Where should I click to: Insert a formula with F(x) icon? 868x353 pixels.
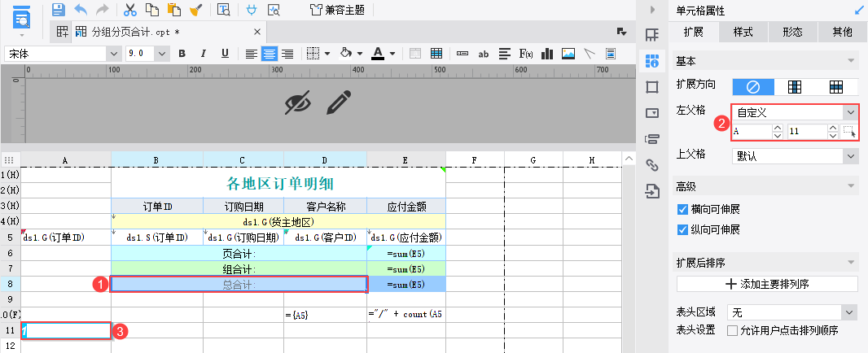(x=526, y=54)
